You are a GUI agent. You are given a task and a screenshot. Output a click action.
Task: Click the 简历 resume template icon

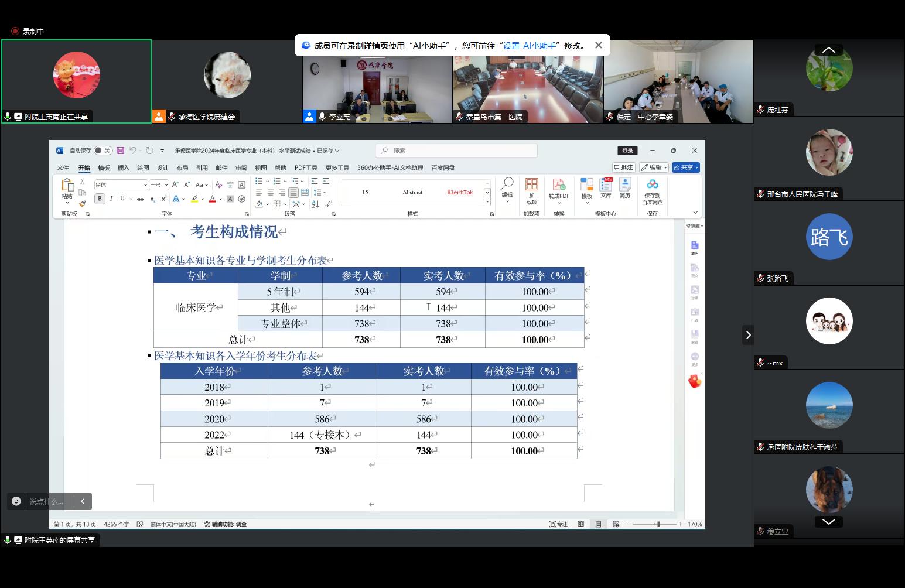[x=625, y=186]
